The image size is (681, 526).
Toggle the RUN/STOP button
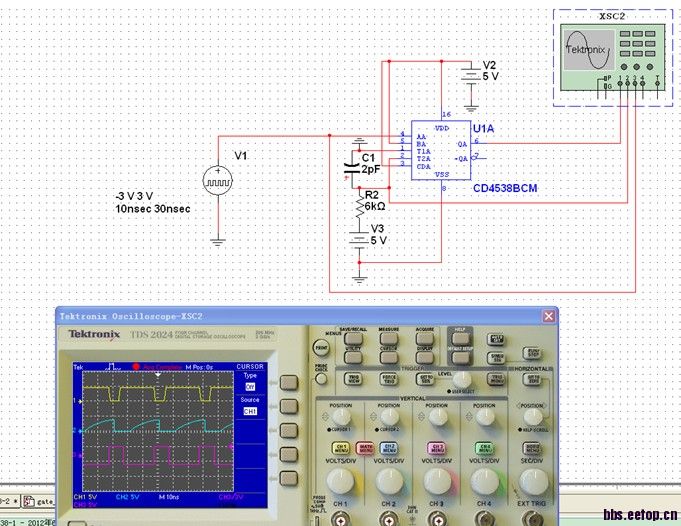[x=532, y=353]
